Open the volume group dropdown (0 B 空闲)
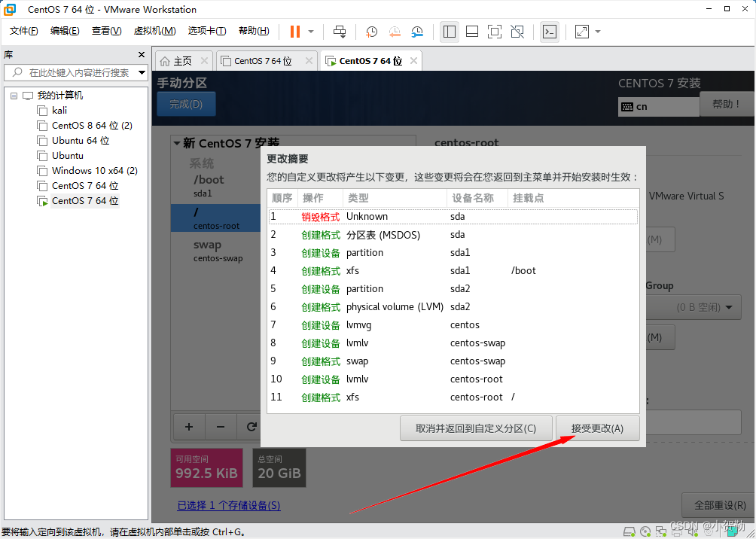 (x=694, y=307)
